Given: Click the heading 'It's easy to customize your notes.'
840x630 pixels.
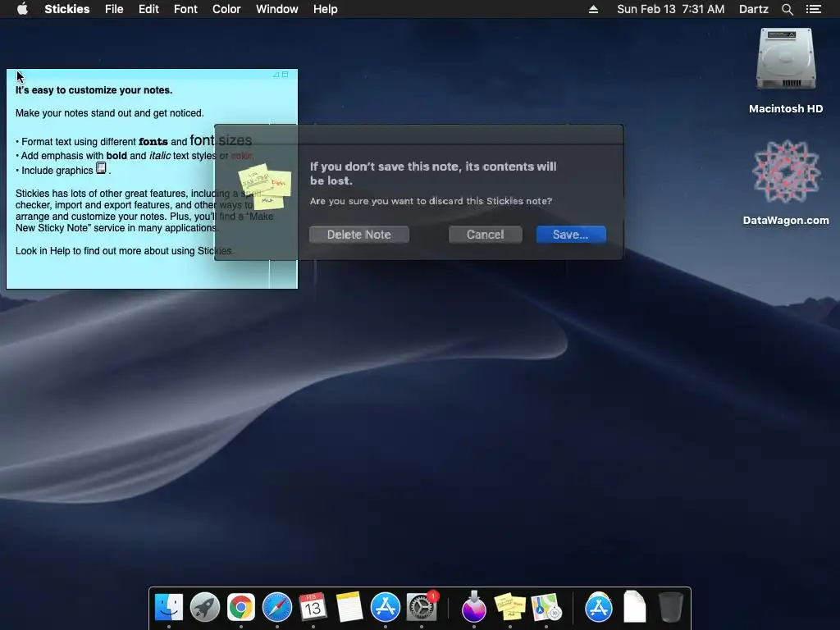Looking at the screenshot, I should (94, 90).
